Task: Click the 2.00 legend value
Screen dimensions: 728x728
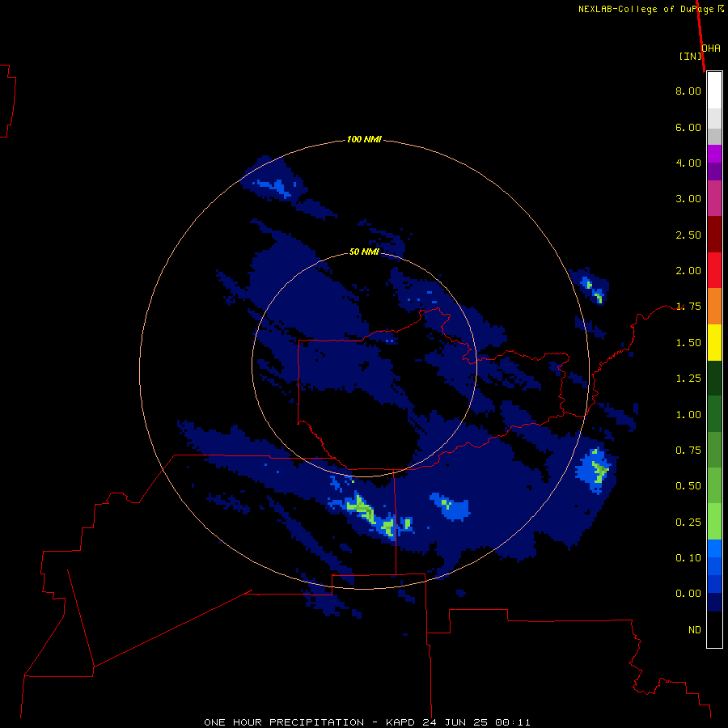Action: (x=688, y=271)
